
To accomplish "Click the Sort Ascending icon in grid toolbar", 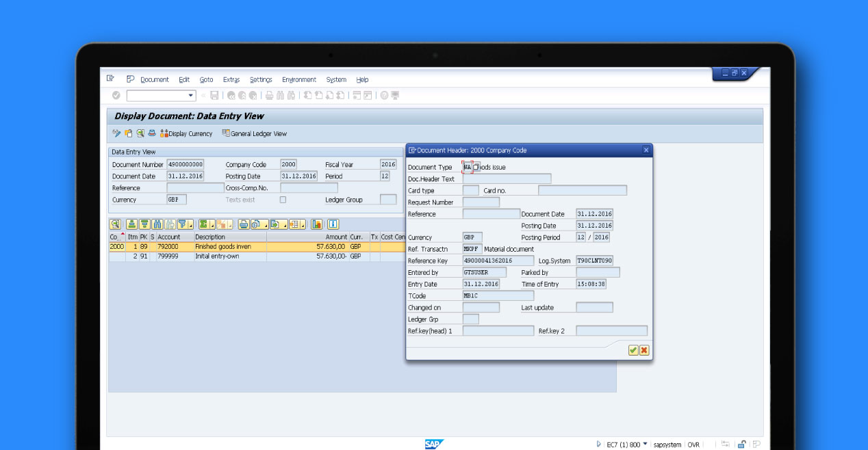I will (x=131, y=224).
